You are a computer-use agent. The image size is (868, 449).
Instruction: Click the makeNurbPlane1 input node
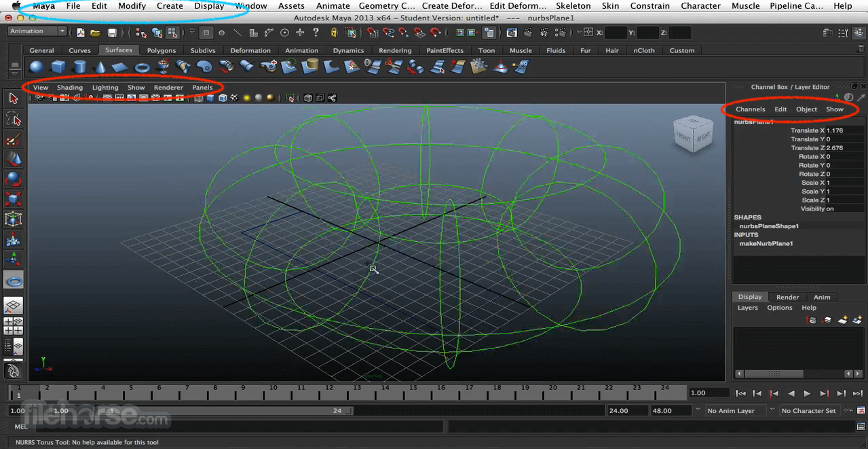point(766,243)
